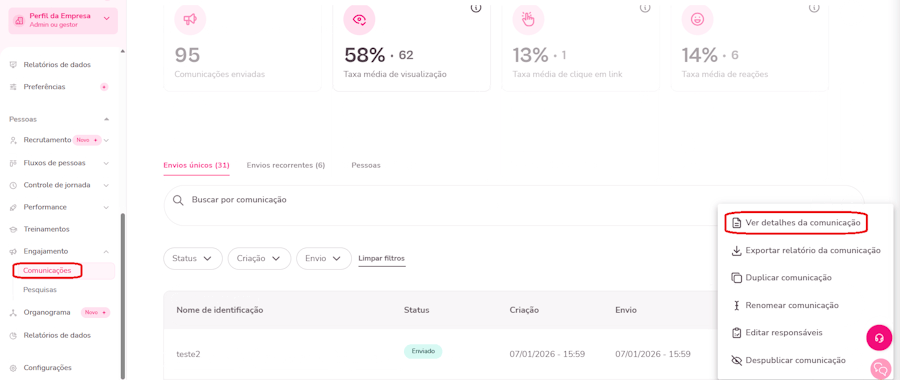Click info icon on Taxa média de clique card

(x=645, y=7)
